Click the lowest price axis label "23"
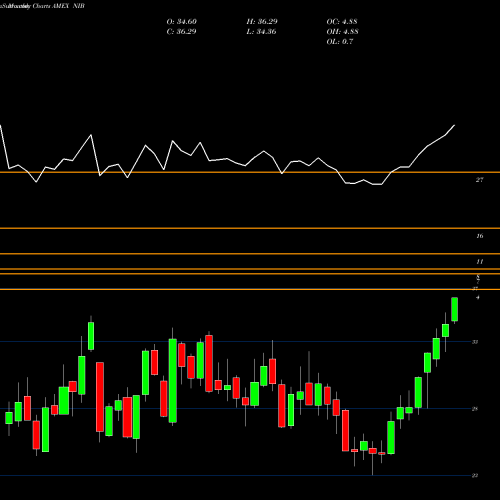This screenshot has height=500, width=500. (475, 476)
